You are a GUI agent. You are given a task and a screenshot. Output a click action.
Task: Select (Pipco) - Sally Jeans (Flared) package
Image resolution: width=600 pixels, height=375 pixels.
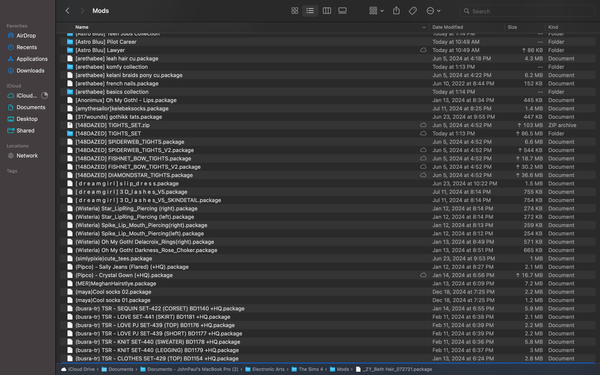tap(329, 267)
